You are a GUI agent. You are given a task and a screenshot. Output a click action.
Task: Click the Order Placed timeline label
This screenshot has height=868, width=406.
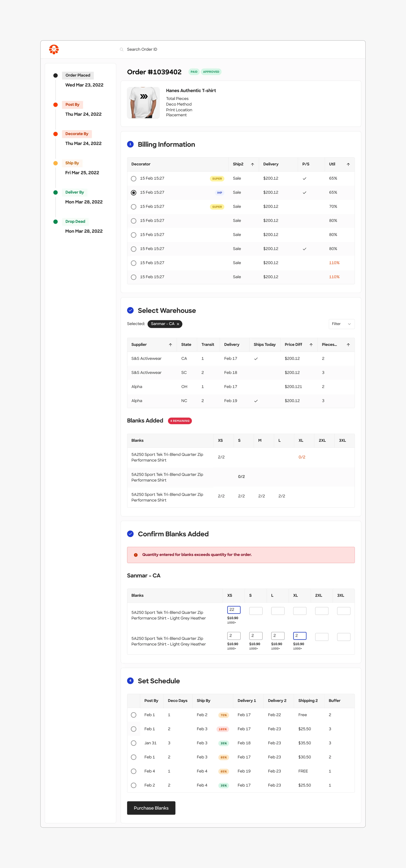(78, 76)
